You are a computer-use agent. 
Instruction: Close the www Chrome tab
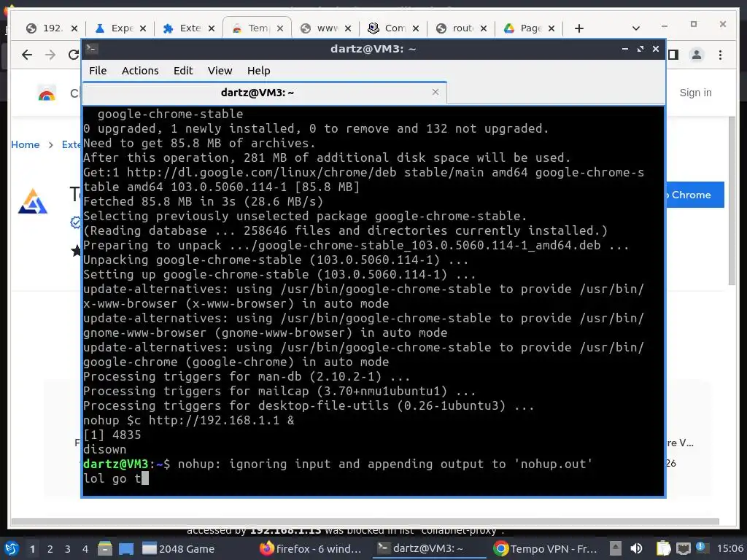[x=348, y=28]
